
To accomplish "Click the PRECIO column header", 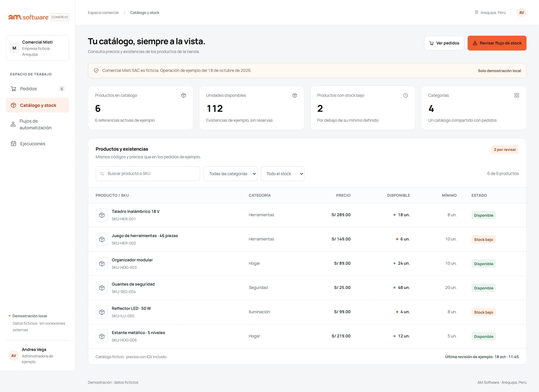I will [x=343, y=195].
